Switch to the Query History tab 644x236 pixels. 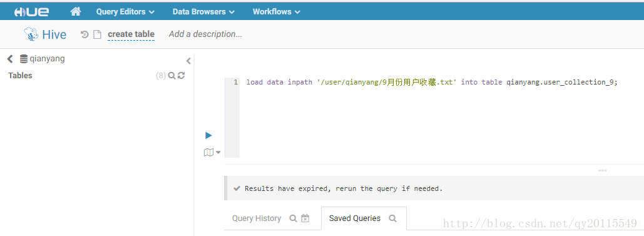click(x=257, y=218)
